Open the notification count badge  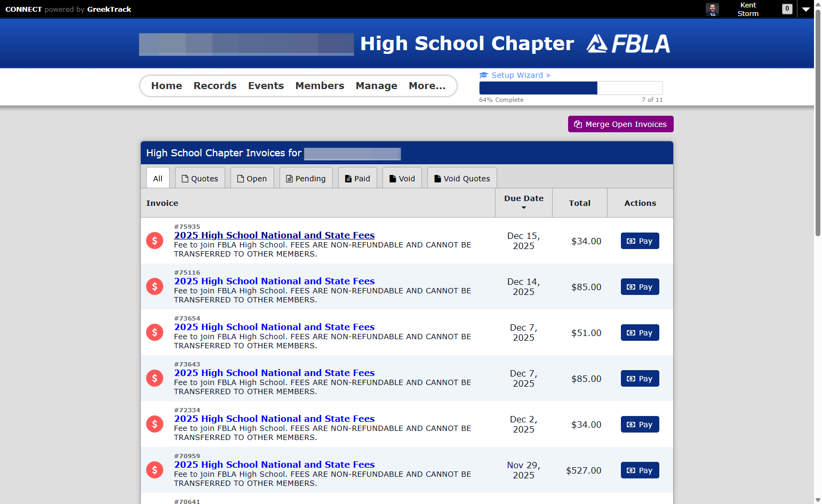787,9
